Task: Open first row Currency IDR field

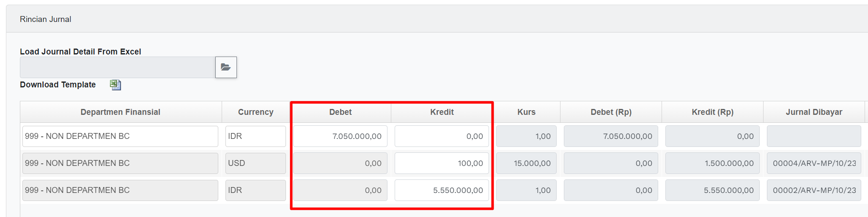Action: point(255,136)
